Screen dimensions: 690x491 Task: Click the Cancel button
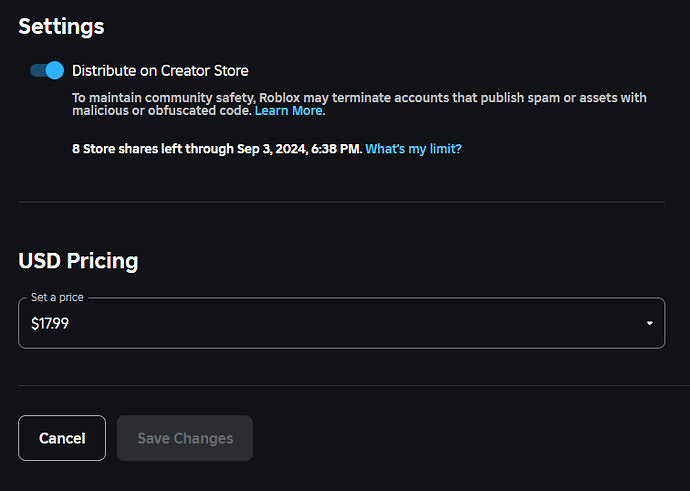pyautogui.click(x=62, y=438)
